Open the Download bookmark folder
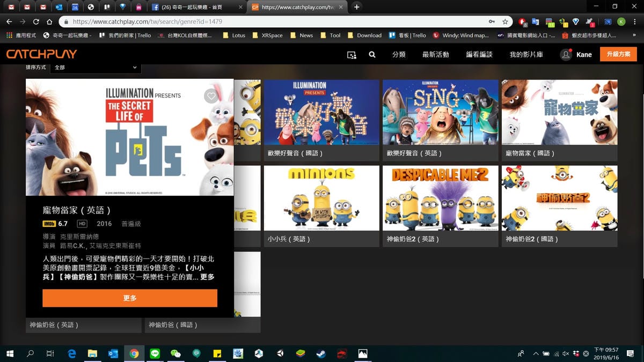 point(364,35)
